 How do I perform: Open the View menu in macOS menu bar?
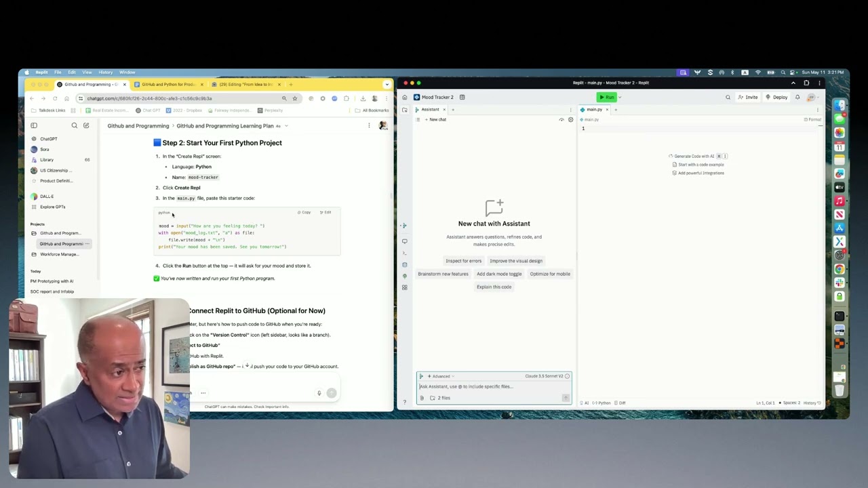[x=87, y=72]
